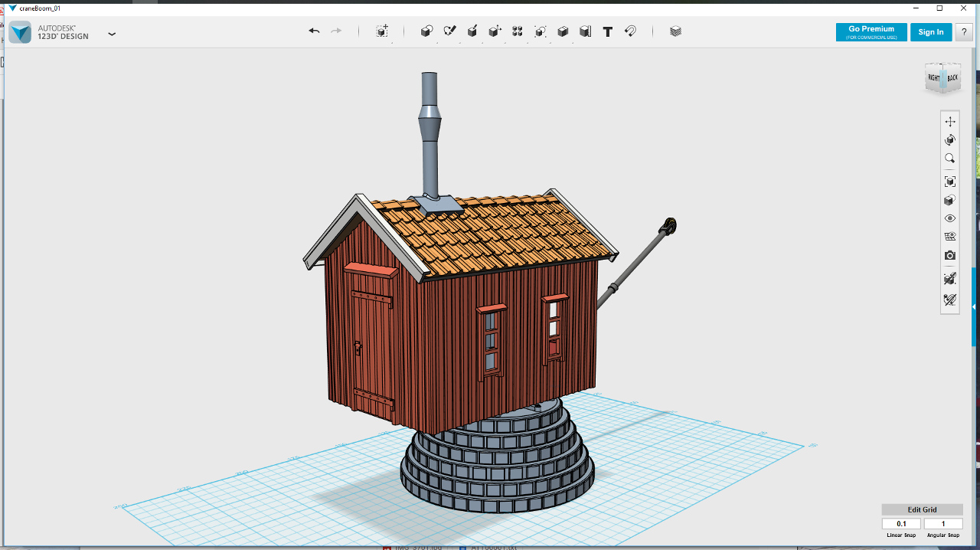Open the Materials tool
Viewport: 980px width, 550px height.
pyautogui.click(x=675, y=31)
